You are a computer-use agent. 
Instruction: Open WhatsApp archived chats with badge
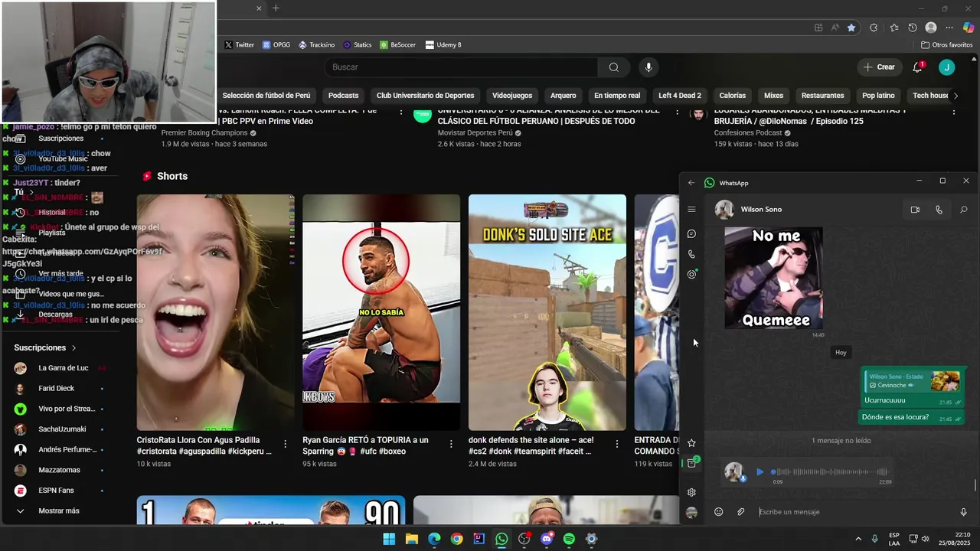[x=692, y=463]
